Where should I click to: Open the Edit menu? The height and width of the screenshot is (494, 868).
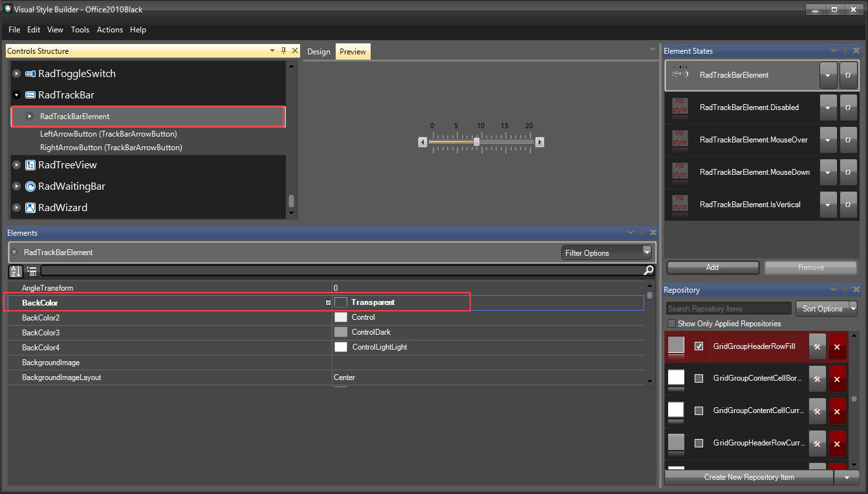34,30
